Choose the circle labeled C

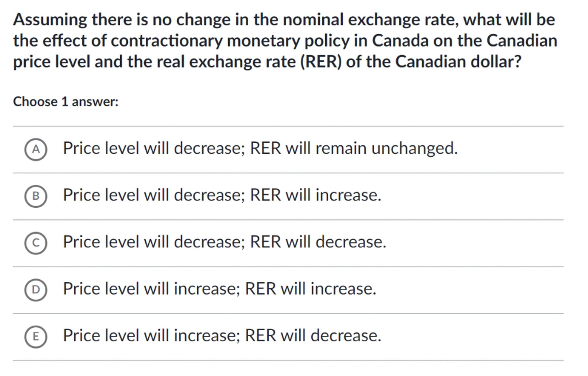click(x=36, y=243)
